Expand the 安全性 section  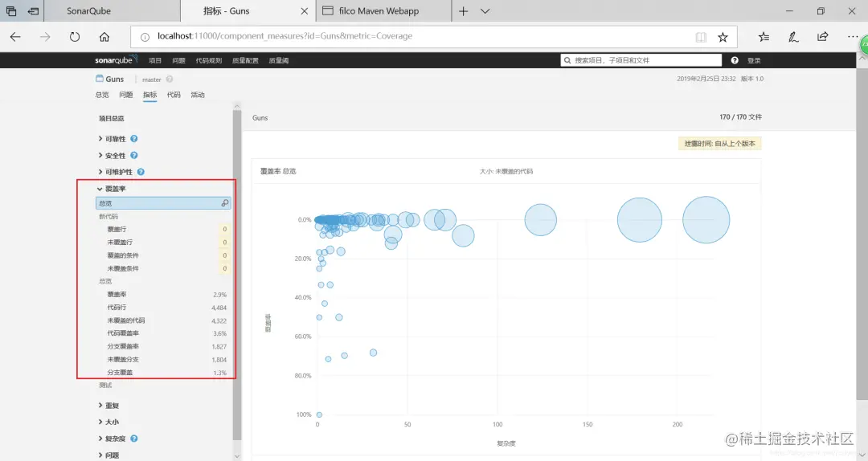coord(113,156)
